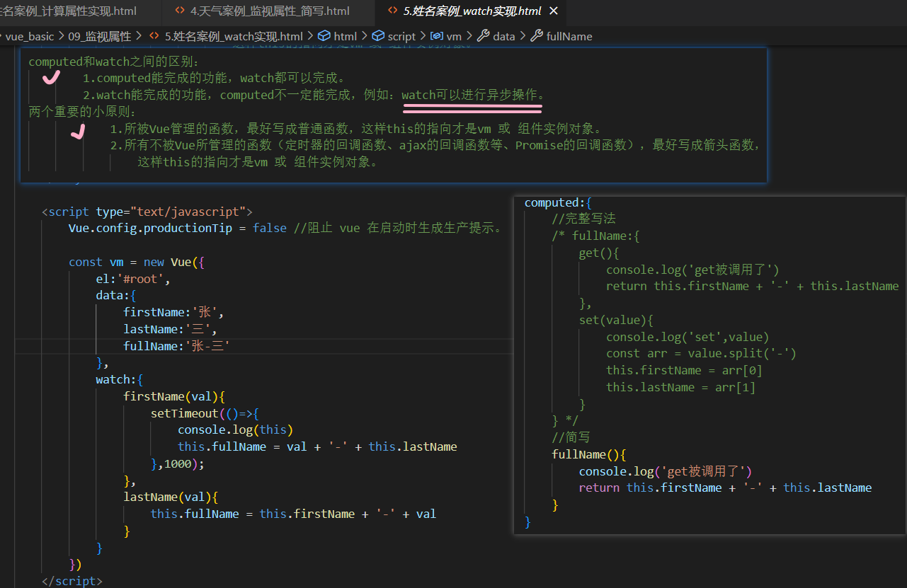Click the HTML file icon on 4.天气案例 tab
Viewport: 907px width, 588px height.
point(180,11)
